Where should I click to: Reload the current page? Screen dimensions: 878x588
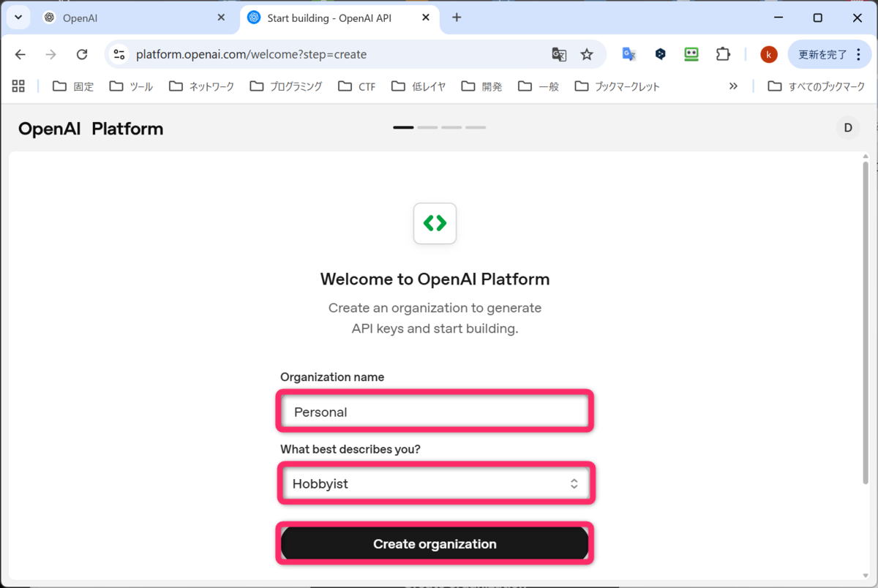(82, 53)
